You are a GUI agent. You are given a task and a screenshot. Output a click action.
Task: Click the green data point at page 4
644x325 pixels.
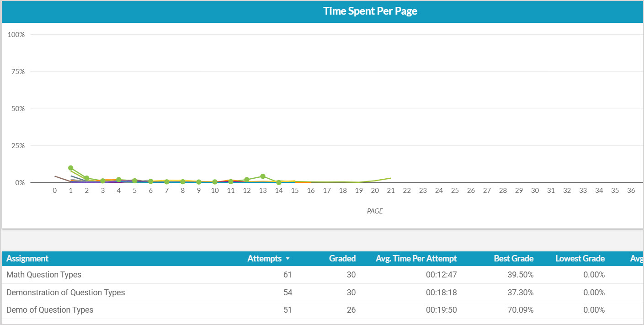click(119, 180)
